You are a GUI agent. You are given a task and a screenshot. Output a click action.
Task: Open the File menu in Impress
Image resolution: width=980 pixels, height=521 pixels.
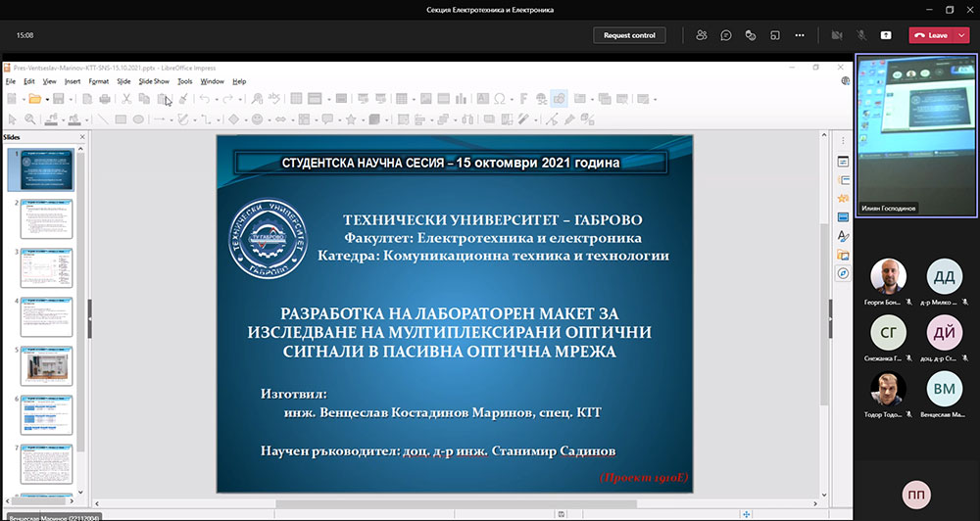coord(10,81)
